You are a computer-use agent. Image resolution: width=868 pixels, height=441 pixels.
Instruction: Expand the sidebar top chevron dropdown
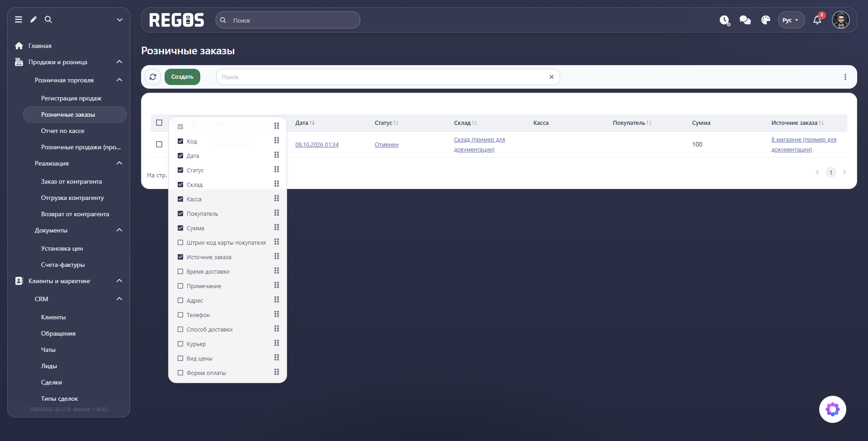point(120,19)
